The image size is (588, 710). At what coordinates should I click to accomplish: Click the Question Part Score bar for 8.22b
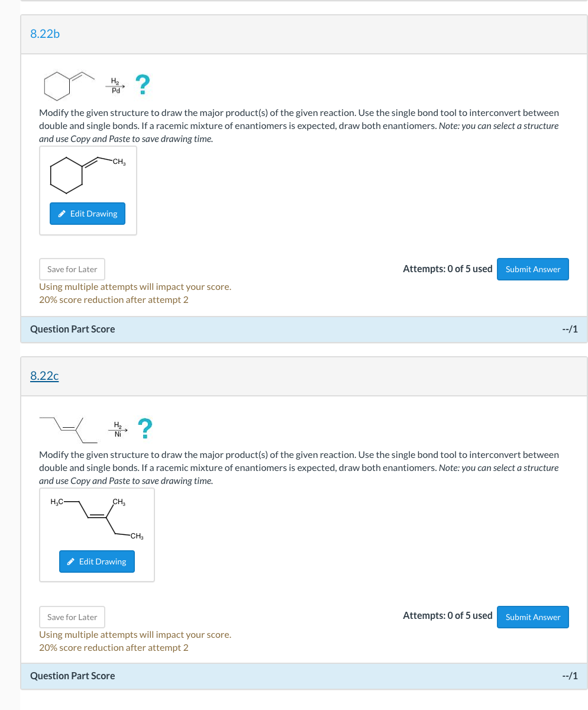click(72, 329)
